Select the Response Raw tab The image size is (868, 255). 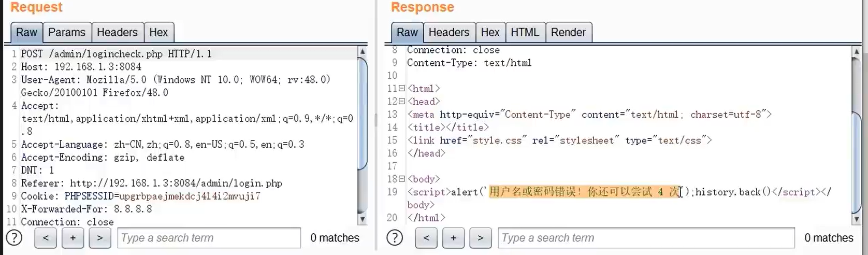pos(407,32)
